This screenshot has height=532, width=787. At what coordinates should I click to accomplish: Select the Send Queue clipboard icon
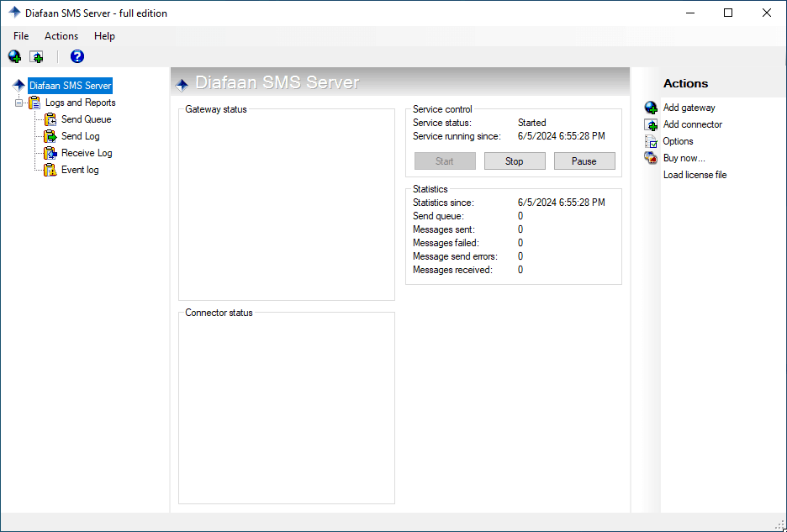tap(50, 119)
